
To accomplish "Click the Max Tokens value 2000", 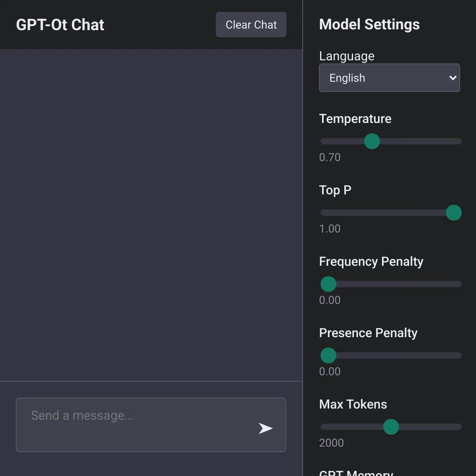I will point(331,443).
